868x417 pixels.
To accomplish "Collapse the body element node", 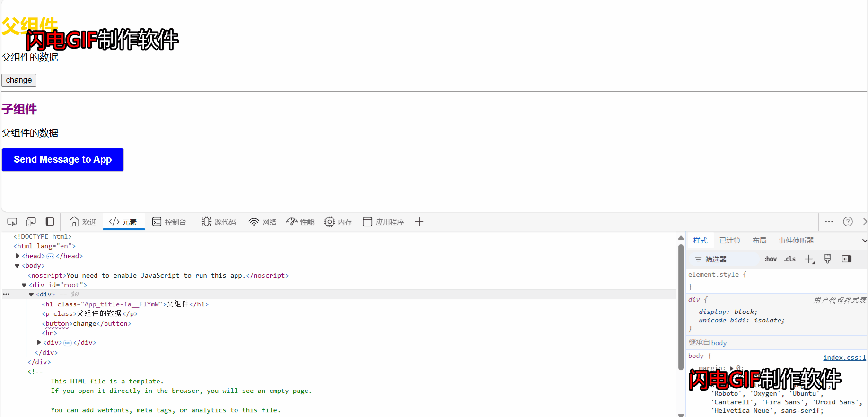I will (x=17, y=266).
